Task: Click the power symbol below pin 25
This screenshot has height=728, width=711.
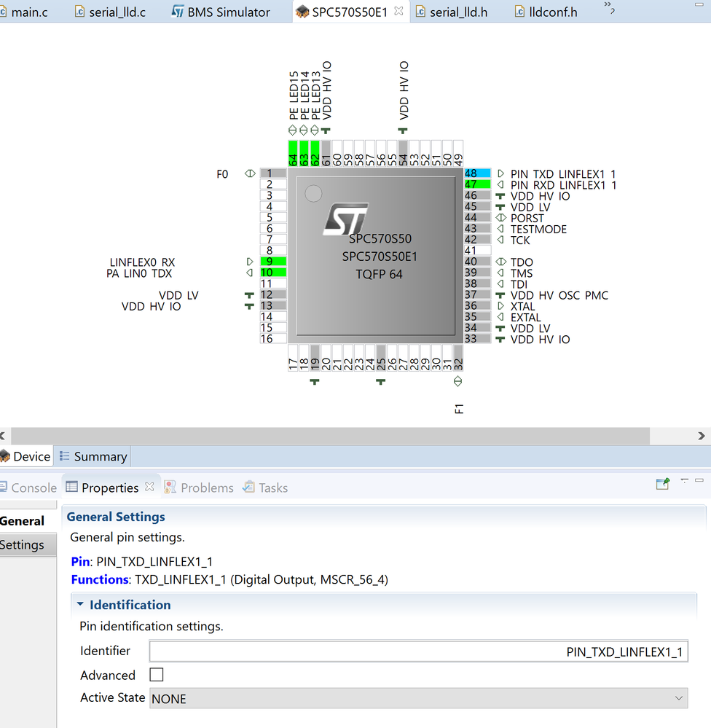Action: [380, 382]
